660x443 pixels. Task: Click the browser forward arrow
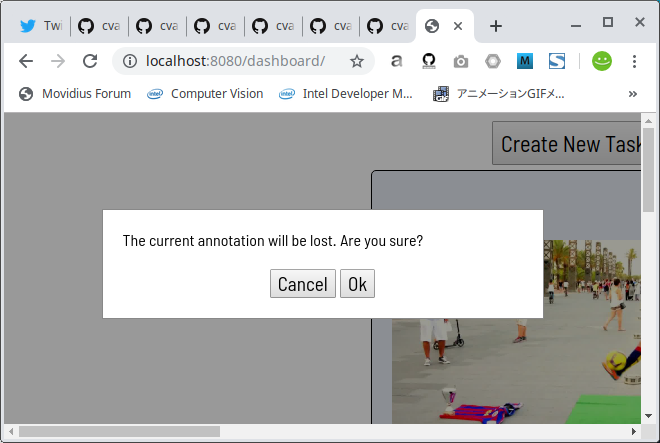(x=58, y=61)
